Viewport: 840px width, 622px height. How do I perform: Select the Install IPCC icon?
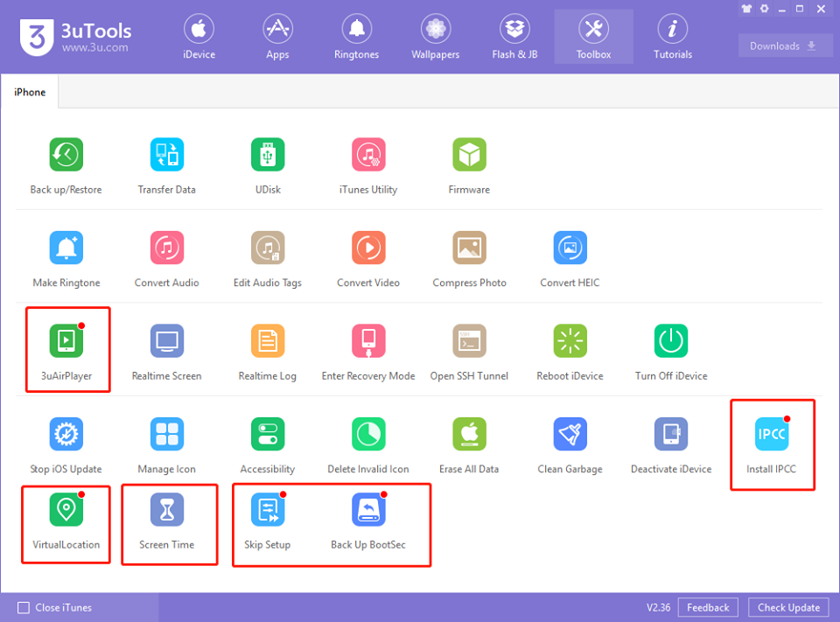(772, 434)
